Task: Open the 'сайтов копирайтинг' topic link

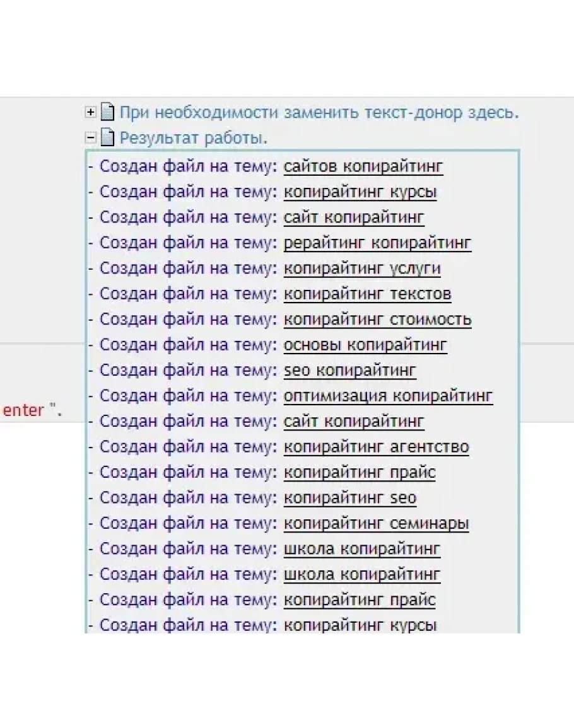Action: pyautogui.click(x=363, y=166)
